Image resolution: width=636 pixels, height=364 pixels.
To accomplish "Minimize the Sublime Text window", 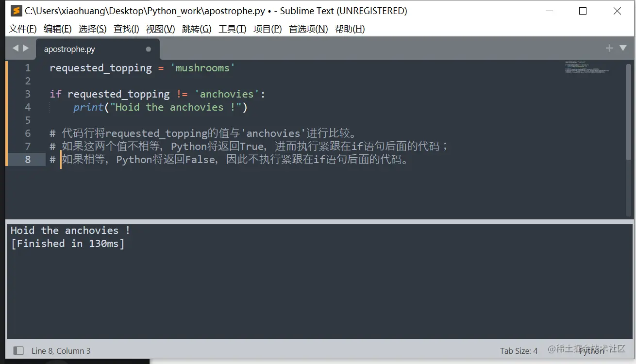I will point(549,11).
